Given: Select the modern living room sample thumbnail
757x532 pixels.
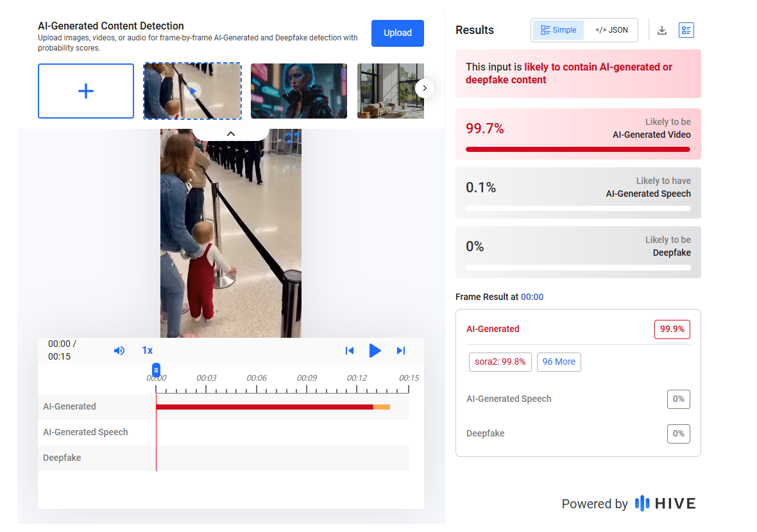Looking at the screenshot, I should coord(390,91).
